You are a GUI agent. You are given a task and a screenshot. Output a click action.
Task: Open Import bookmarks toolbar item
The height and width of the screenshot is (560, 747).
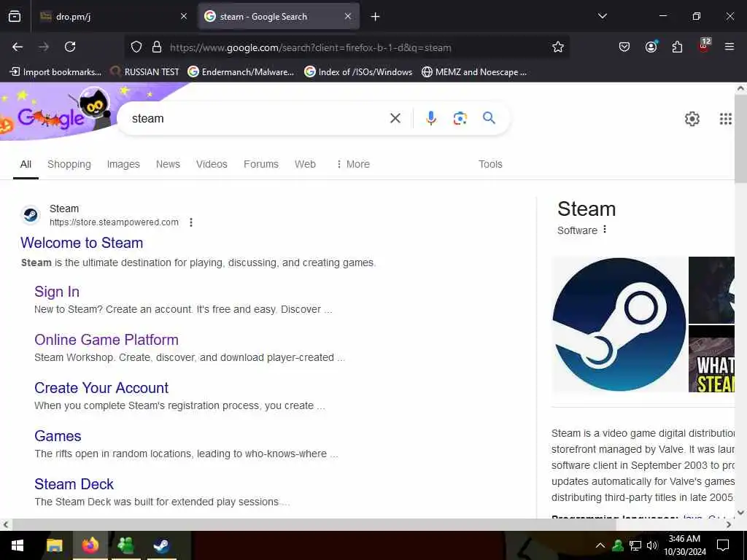pos(55,72)
